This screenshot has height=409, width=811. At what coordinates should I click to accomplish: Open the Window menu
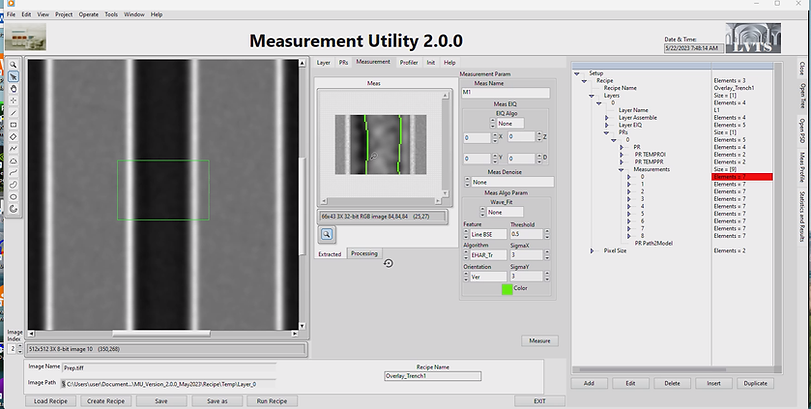point(134,14)
